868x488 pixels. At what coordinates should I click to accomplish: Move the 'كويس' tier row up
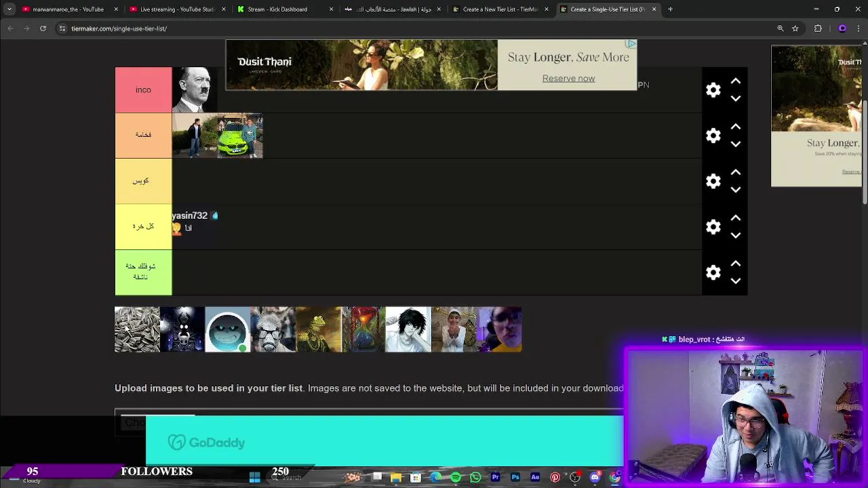pos(736,172)
